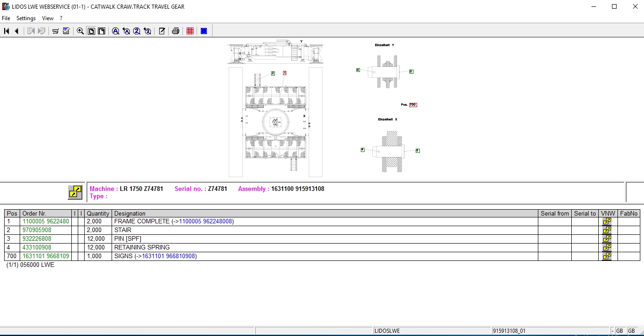Click the Designation column header
The image size is (644, 336).
pos(130,213)
